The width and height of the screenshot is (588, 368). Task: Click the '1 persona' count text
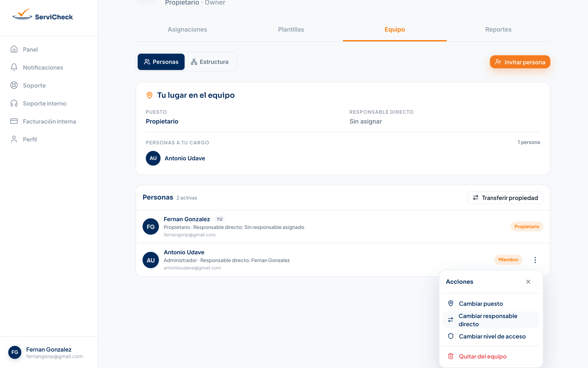(x=529, y=142)
